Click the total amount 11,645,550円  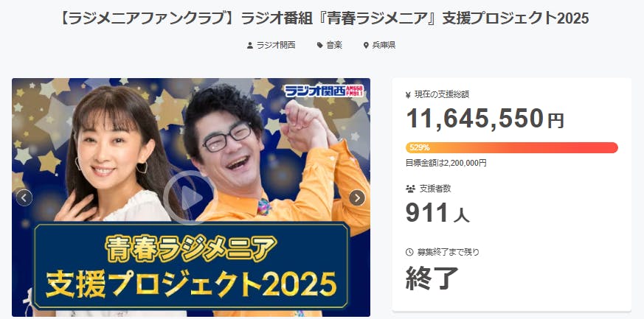click(485, 119)
